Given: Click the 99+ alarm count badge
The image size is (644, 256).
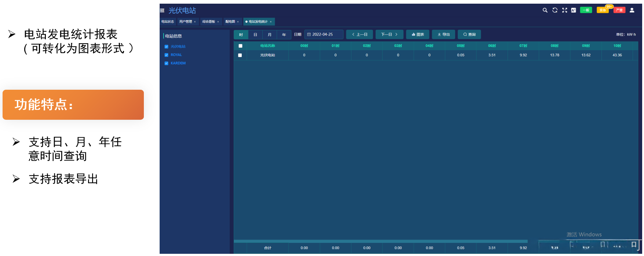Looking at the screenshot, I should [609, 7].
